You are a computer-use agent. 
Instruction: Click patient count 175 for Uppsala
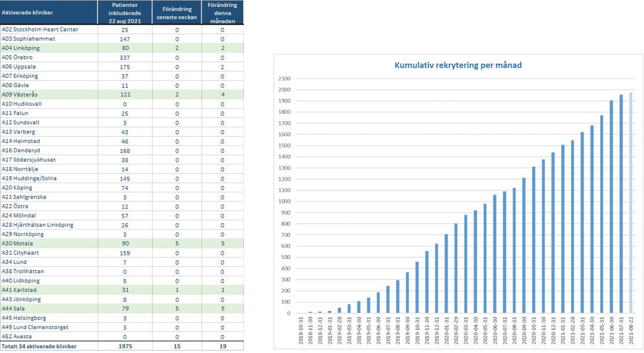point(125,67)
